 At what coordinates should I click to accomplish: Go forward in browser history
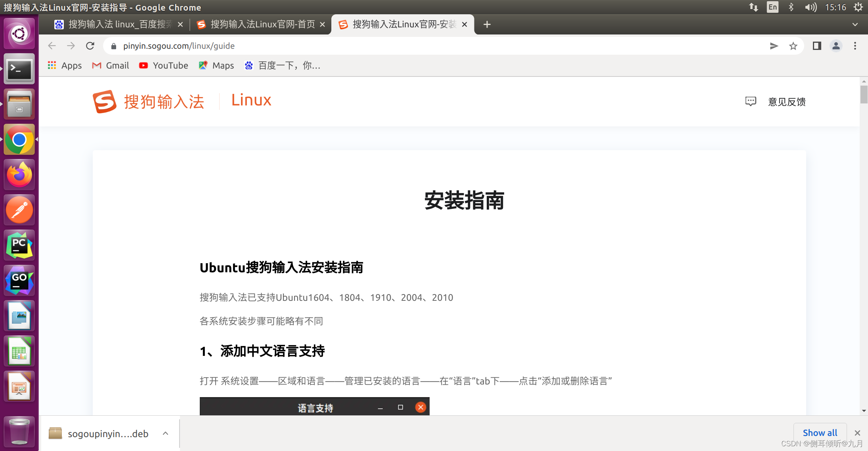point(71,46)
